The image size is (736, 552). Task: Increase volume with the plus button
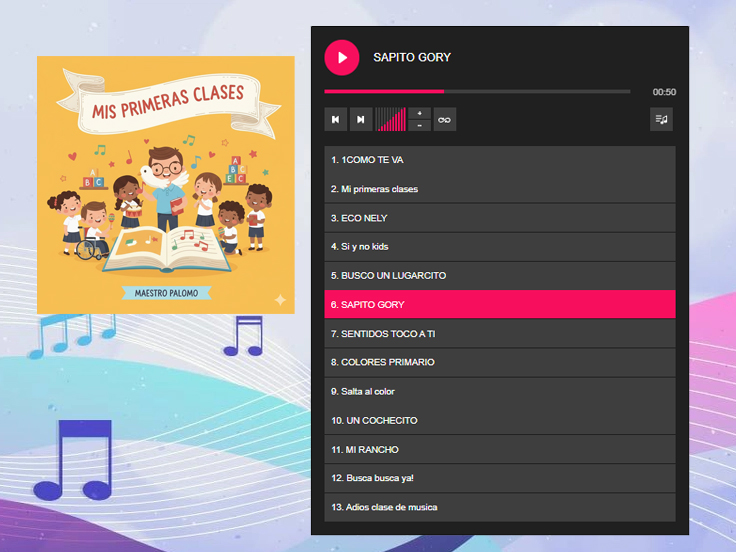tap(419, 113)
